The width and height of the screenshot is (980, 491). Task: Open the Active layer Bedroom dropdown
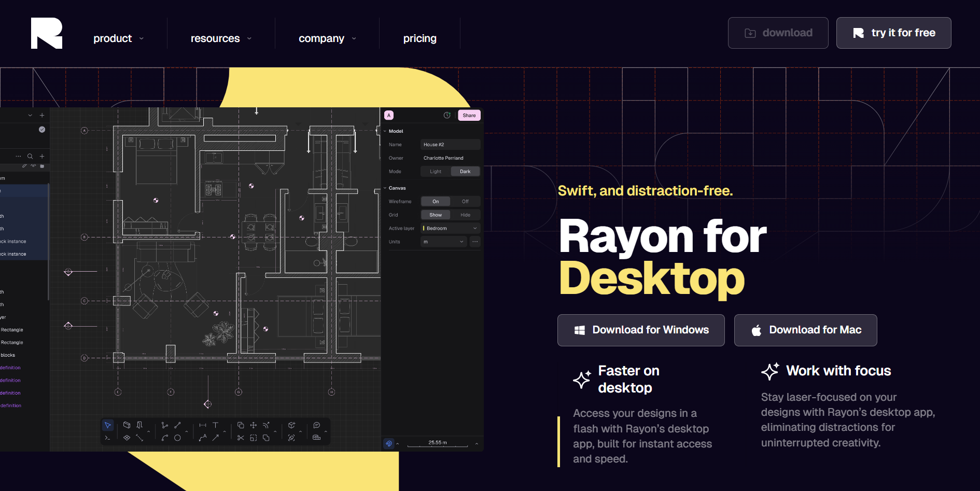click(451, 229)
